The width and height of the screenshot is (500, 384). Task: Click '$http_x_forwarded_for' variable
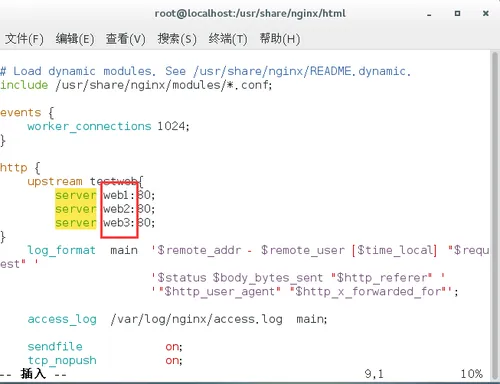(x=368, y=292)
